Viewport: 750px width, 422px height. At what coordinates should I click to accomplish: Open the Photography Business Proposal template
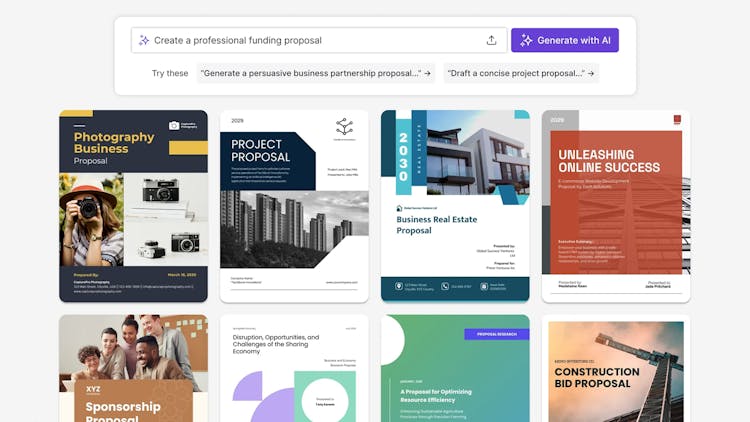pos(133,206)
